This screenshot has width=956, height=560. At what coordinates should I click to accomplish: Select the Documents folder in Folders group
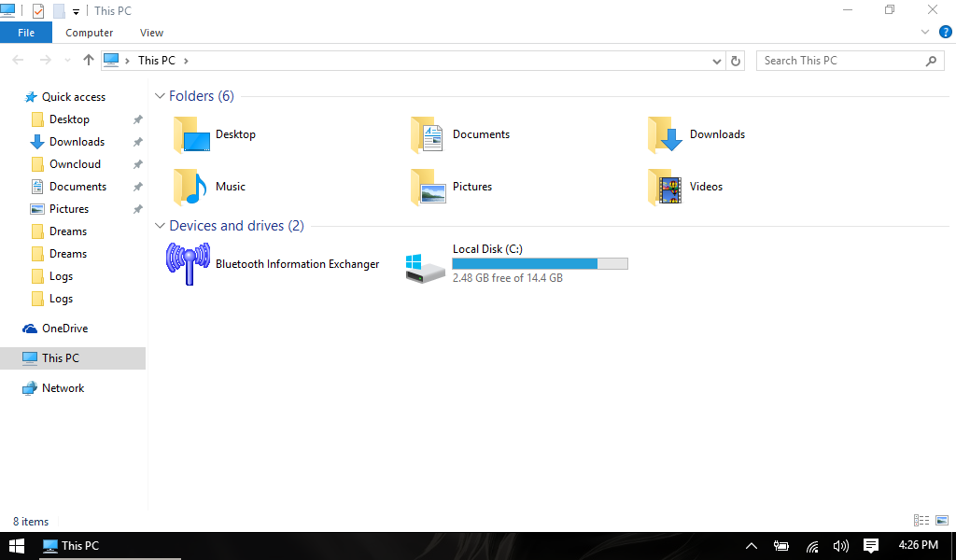460,134
